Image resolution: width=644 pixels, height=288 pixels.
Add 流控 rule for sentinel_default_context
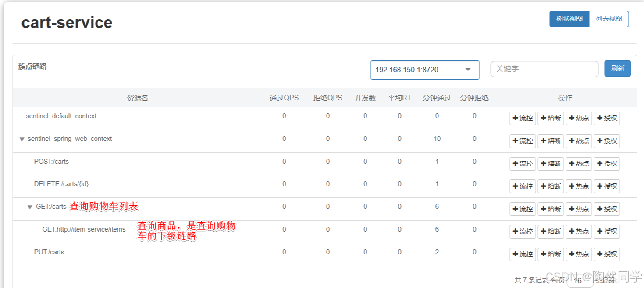[523, 118]
